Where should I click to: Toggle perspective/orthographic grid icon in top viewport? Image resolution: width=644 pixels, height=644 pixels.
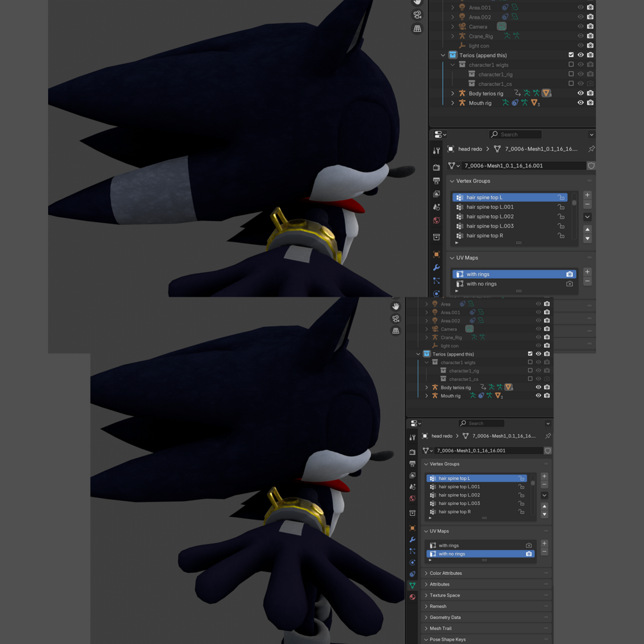(x=417, y=29)
